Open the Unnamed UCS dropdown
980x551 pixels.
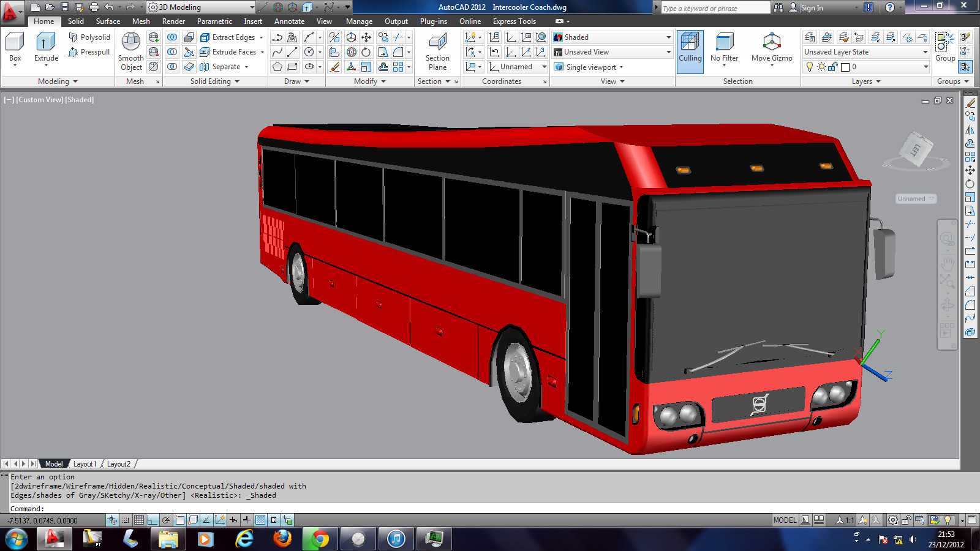point(518,67)
